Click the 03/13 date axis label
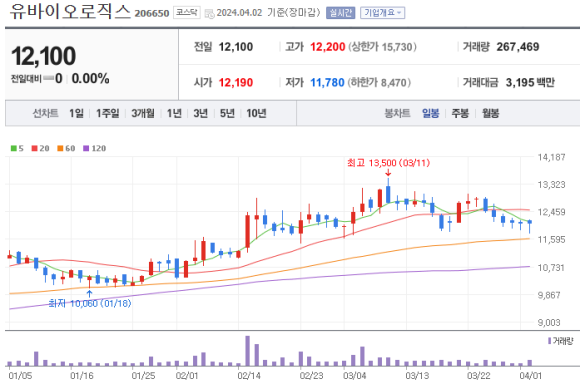580x384 pixels. pos(417,376)
